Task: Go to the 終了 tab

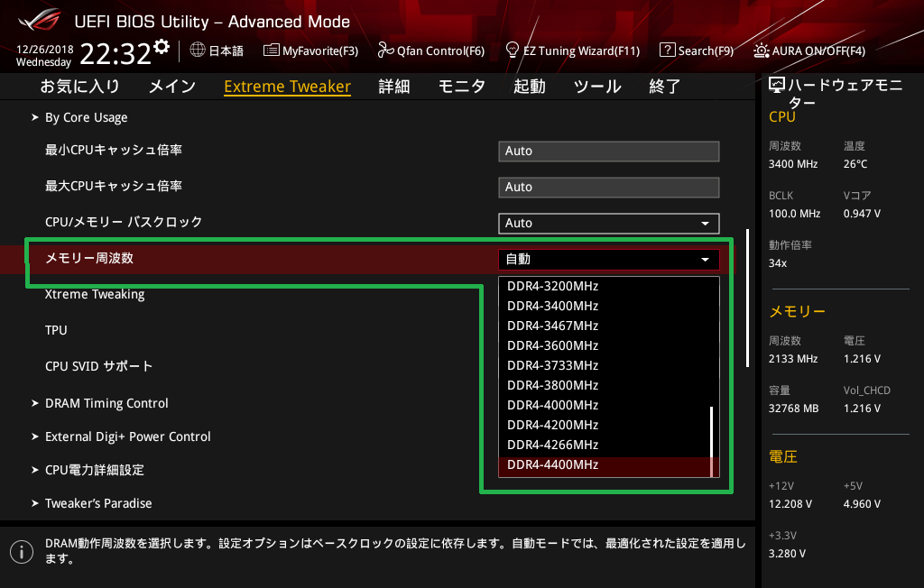Action: pyautogui.click(x=665, y=87)
